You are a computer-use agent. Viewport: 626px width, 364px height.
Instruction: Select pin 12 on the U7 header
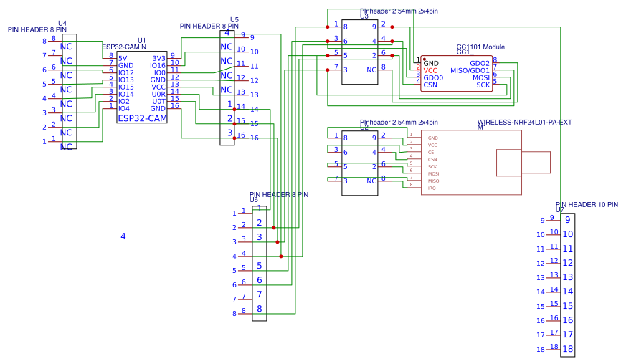[568, 263]
